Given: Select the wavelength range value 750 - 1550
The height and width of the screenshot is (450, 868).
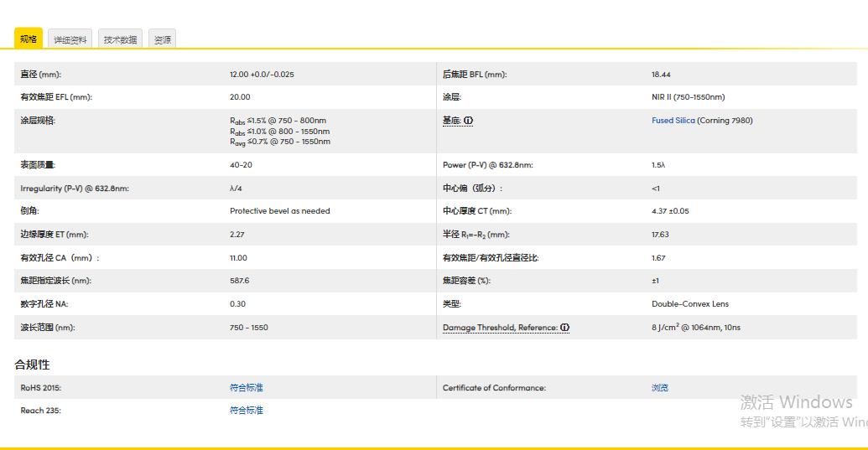Looking at the screenshot, I should tap(248, 328).
